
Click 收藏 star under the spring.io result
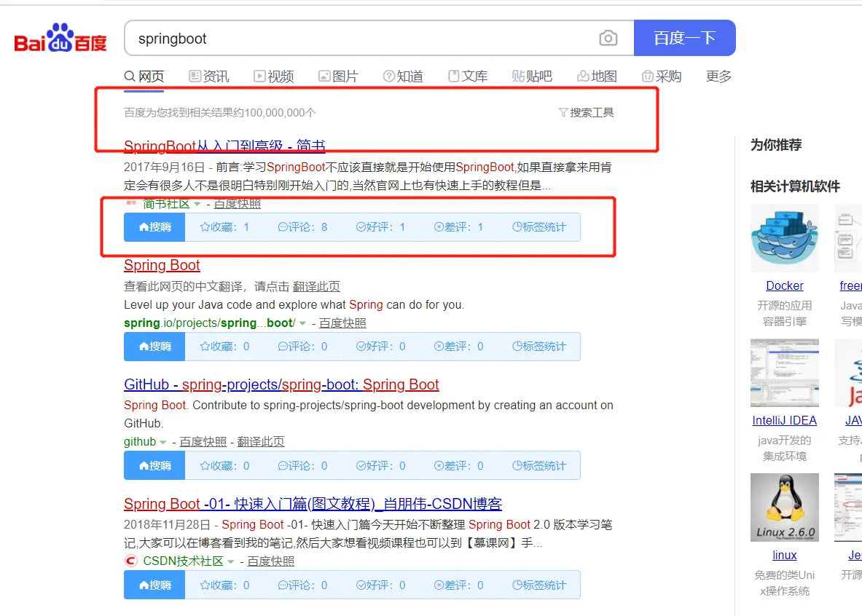(x=205, y=346)
